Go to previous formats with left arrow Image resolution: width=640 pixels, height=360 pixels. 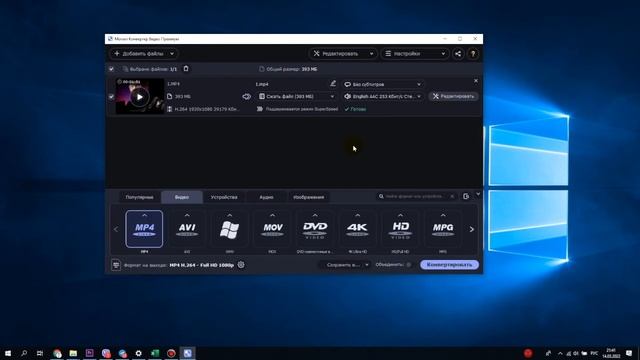pos(116,229)
